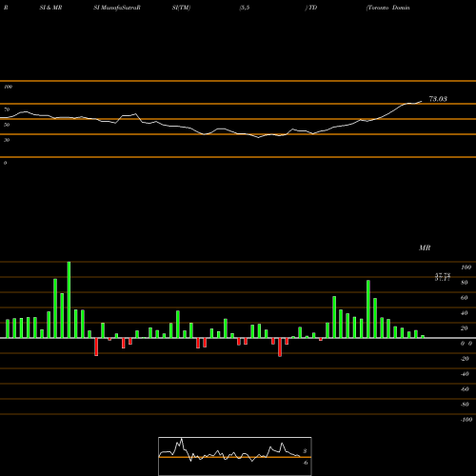Screen dimensions: 476x476
Task: Click the MR axis label -20
Action: coord(465,359)
